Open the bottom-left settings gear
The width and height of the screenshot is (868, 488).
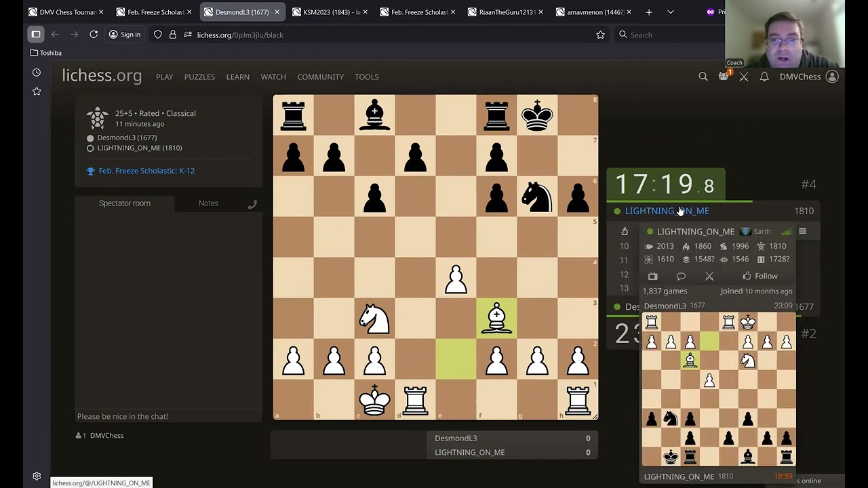coord(37,476)
